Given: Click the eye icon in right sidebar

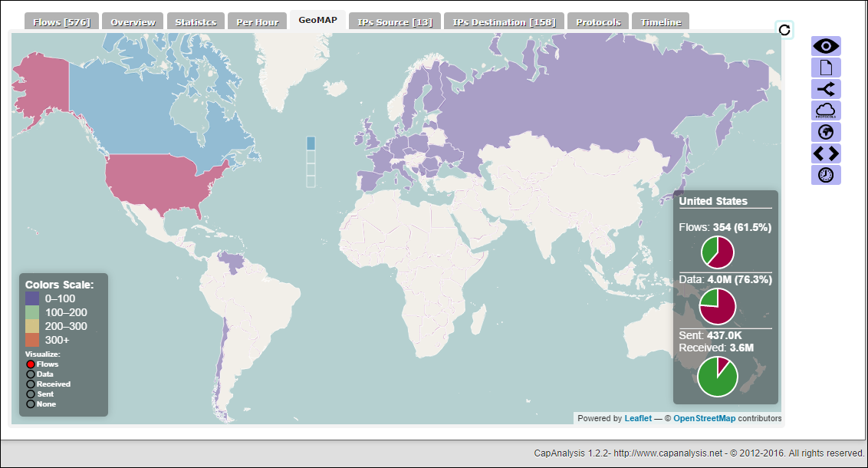Looking at the screenshot, I should click(x=826, y=46).
